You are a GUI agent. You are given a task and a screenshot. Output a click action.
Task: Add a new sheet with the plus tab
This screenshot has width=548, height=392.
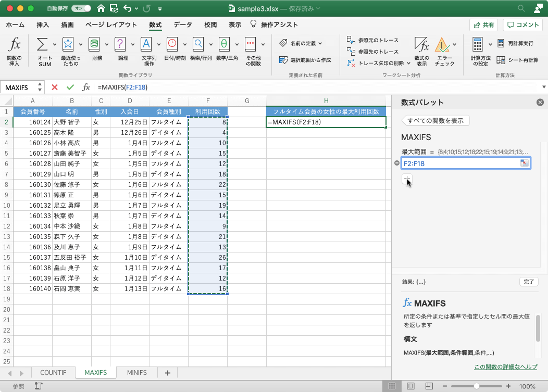click(x=167, y=373)
